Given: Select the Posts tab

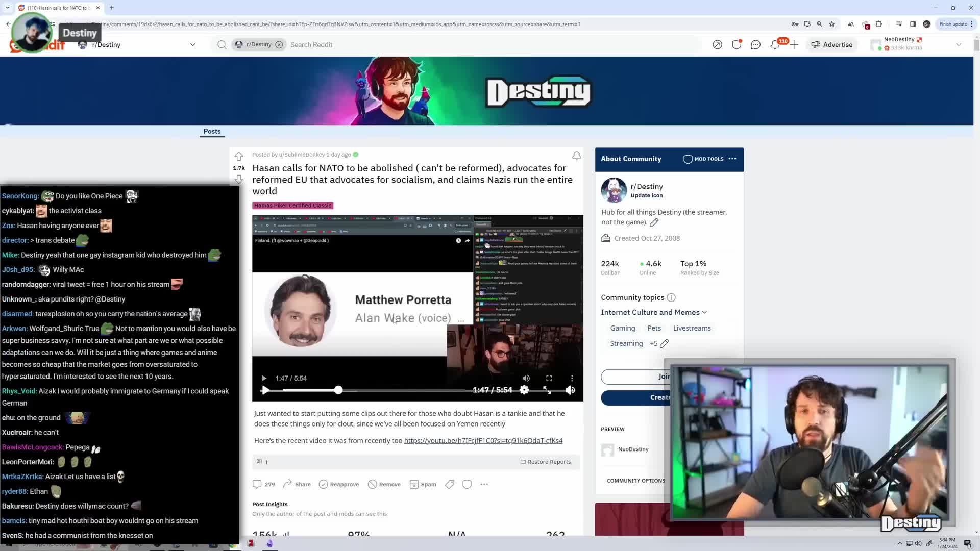Looking at the screenshot, I should [212, 131].
